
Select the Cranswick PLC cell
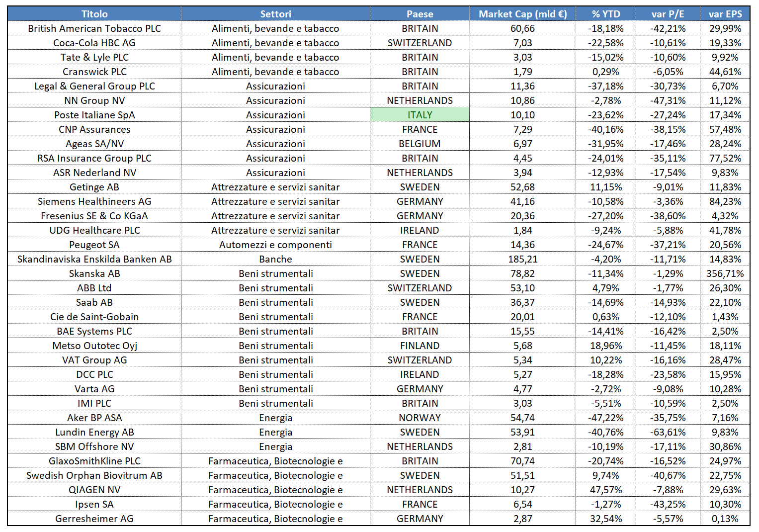(94, 72)
